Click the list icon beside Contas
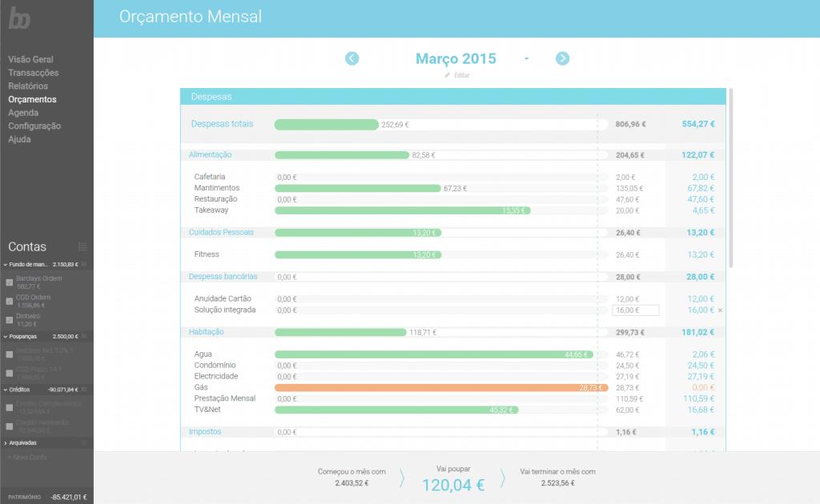820x504 pixels. click(x=82, y=247)
